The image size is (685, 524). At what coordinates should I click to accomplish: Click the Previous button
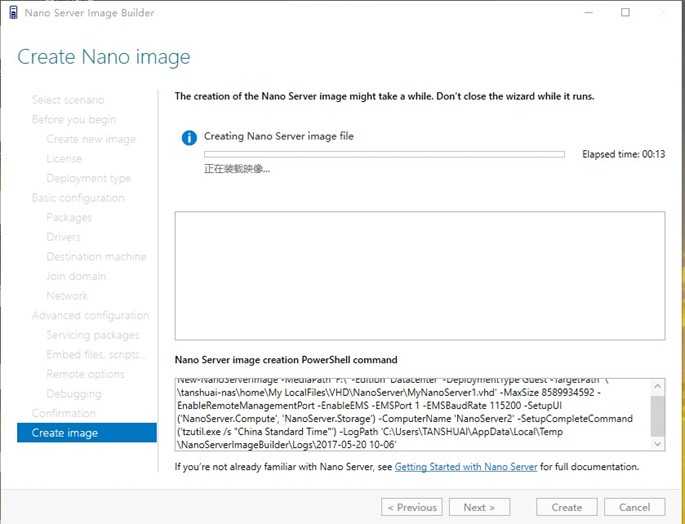click(x=412, y=507)
